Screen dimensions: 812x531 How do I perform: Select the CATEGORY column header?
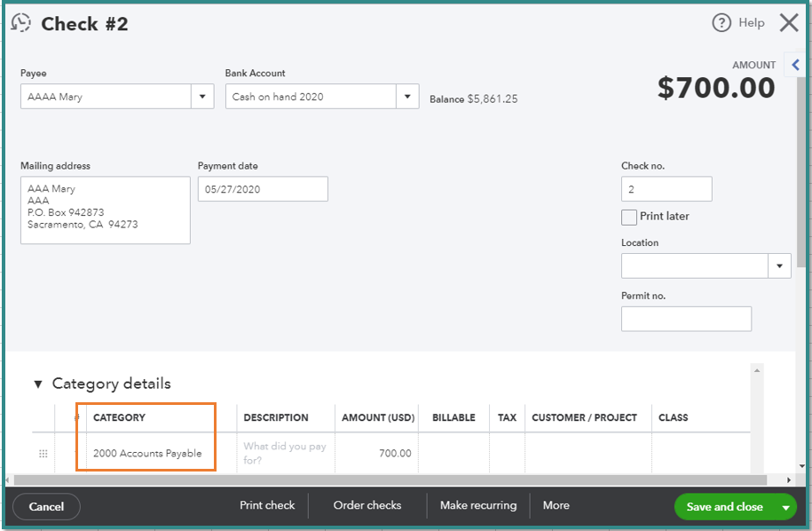point(119,417)
